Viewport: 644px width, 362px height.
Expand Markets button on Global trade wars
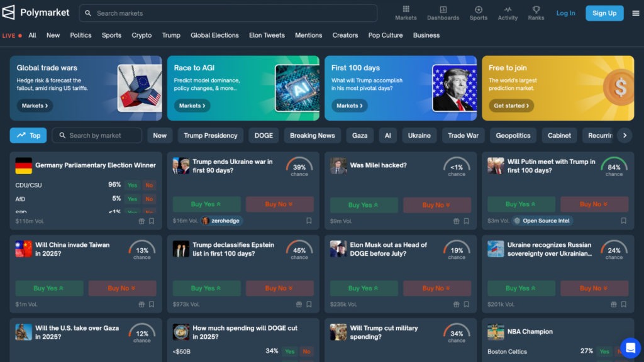(x=35, y=106)
